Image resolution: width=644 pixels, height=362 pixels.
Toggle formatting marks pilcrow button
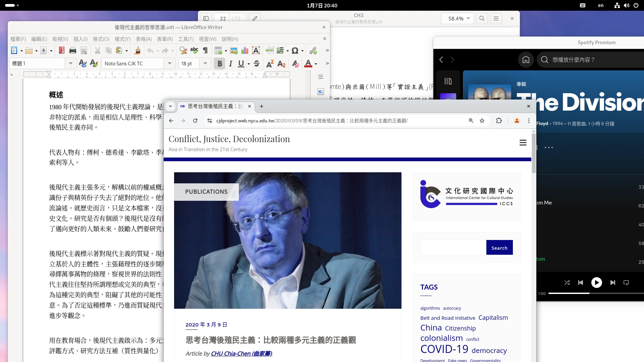[205, 51]
